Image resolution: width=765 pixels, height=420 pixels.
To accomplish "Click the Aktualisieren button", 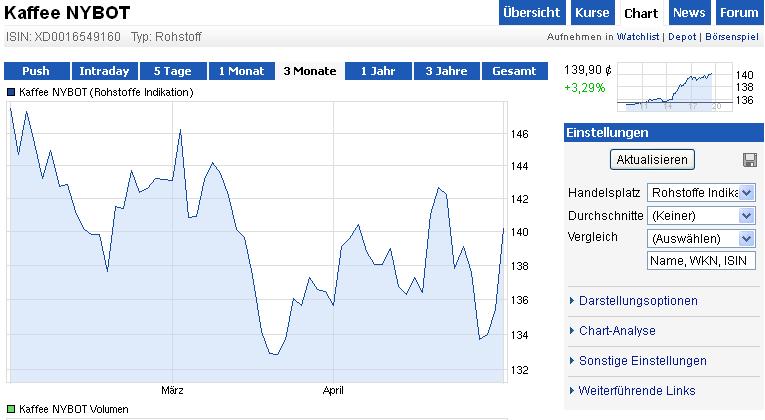I will (651, 160).
